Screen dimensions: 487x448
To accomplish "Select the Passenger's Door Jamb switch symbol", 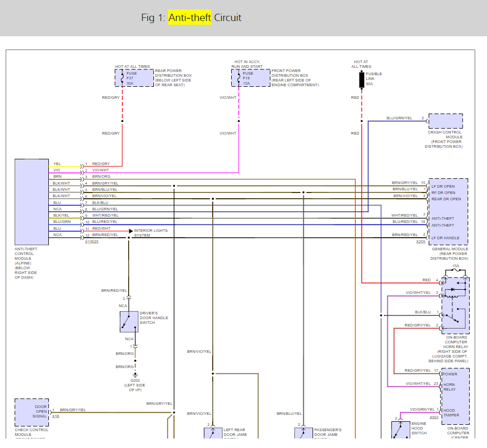I will (303, 434).
